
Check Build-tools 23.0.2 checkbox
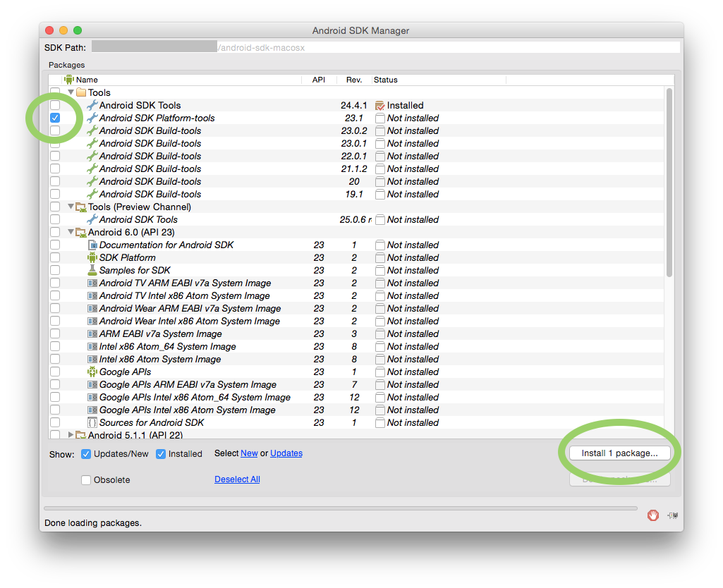click(55, 130)
